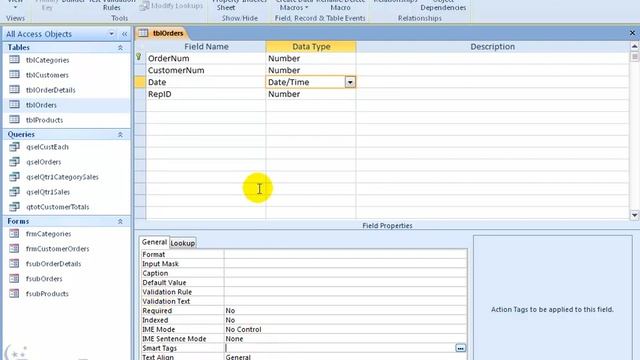Click the fsubOrders form icon
Image resolution: width=640 pixels, height=360 pixels.
coord(14,278)
